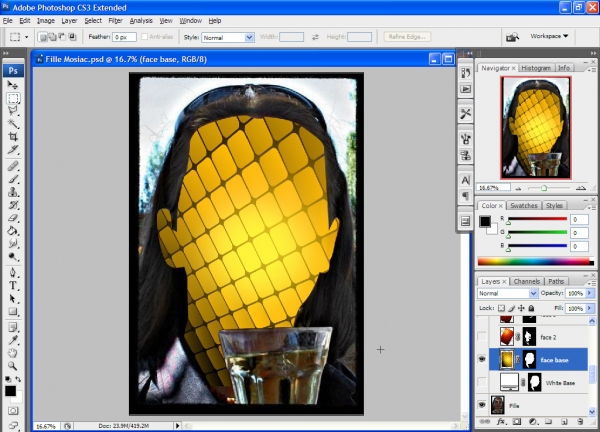
Task: Switch to the Paths tab
Action: point(556,281)
